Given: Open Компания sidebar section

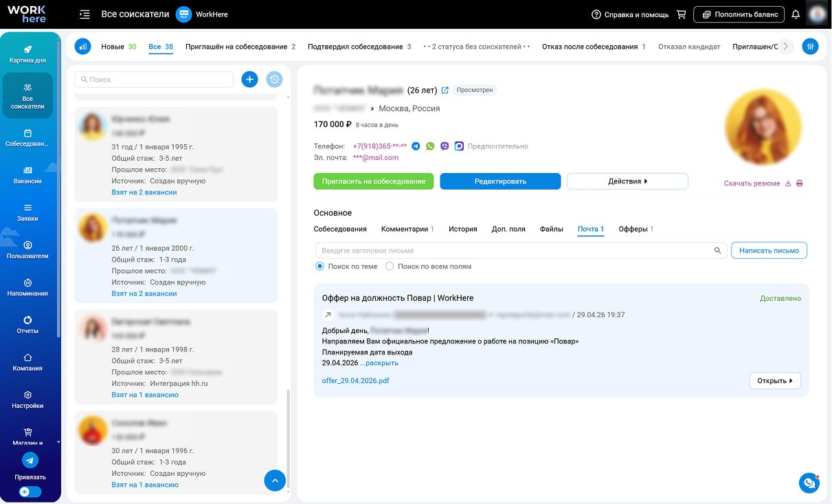Looking at the screenshot, I should point(27,362).
